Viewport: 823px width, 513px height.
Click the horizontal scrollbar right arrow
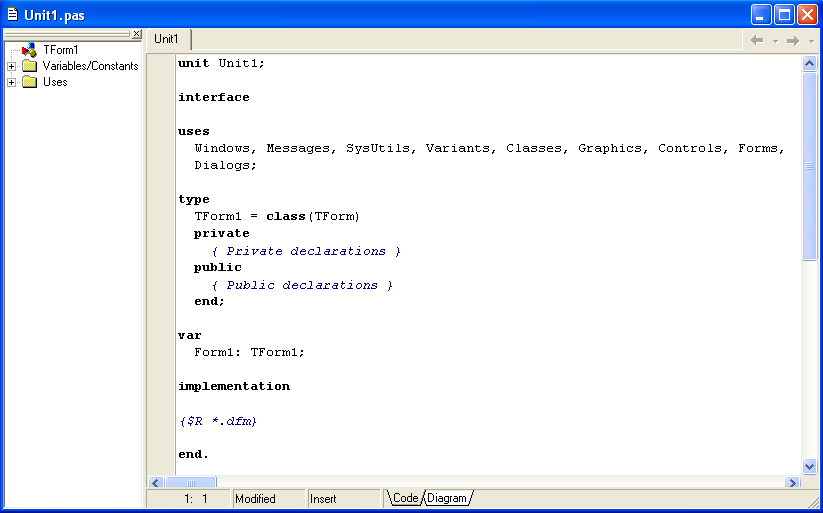pyautogui.click(x=792, y=483)
